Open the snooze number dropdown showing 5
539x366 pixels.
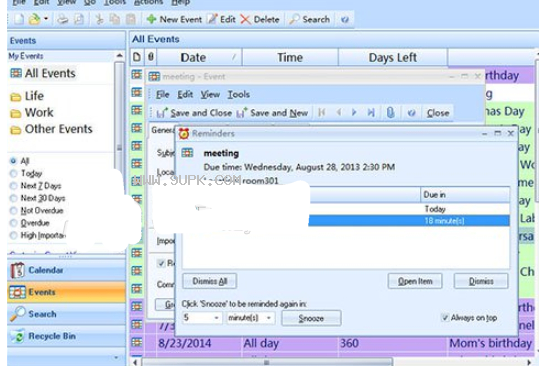coord(202,318)
